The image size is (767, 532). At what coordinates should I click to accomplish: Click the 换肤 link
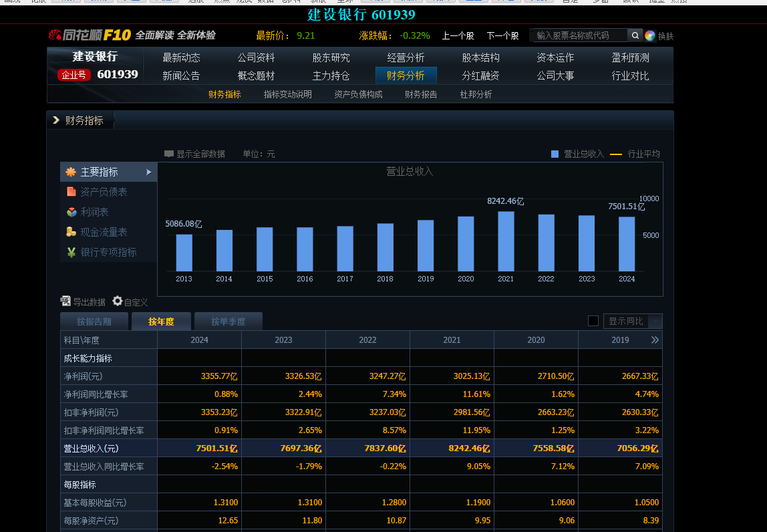tap(665, 35)
